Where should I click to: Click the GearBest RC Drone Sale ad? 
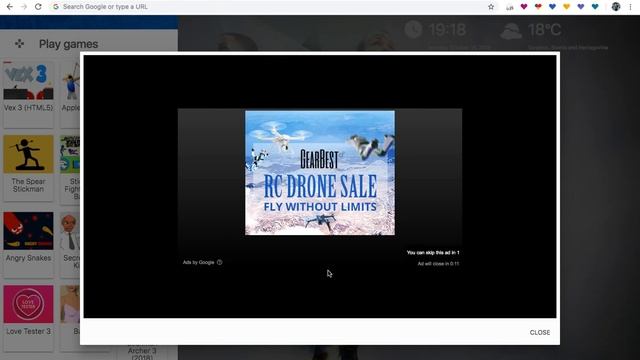click(x=320, y=173)
